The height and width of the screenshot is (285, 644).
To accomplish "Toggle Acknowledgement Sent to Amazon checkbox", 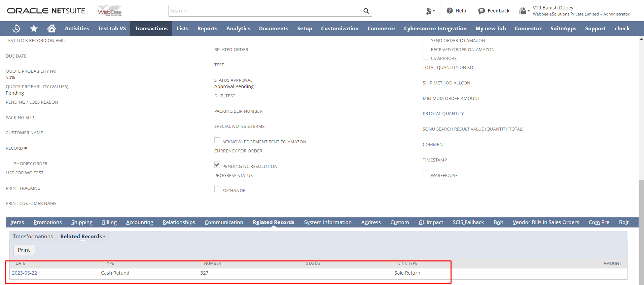I will 217,140.
